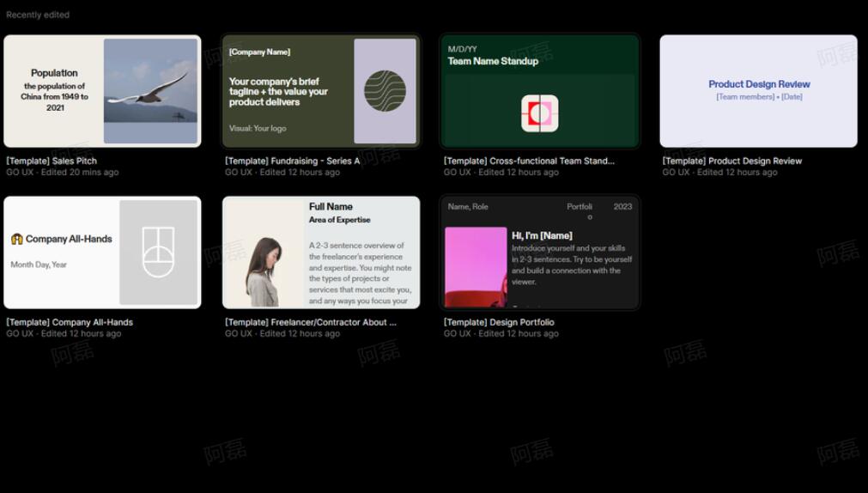Click 'Hi, I'm [Name]' text in Design Portfolio
Viewport: 868px width, 493px height.
[x=542, y=235]
